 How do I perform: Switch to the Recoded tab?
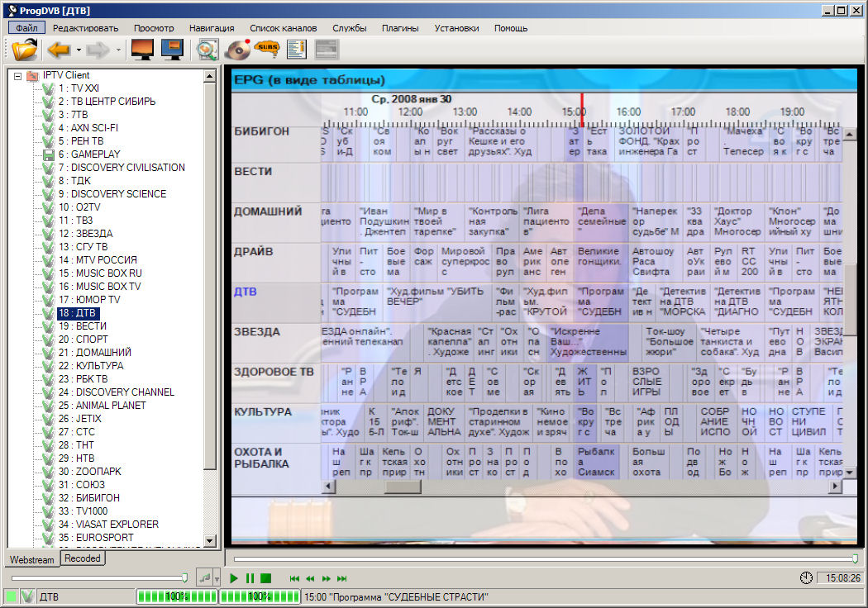point(83,558)
